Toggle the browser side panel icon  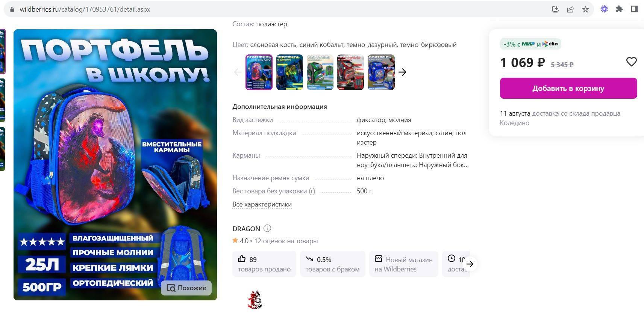click(x=634, y=9)
